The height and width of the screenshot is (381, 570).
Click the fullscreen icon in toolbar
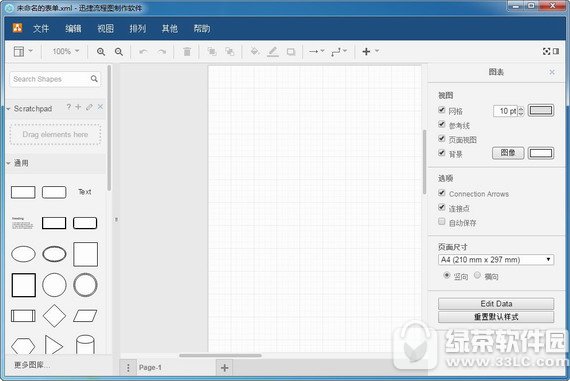click(546, 51)
